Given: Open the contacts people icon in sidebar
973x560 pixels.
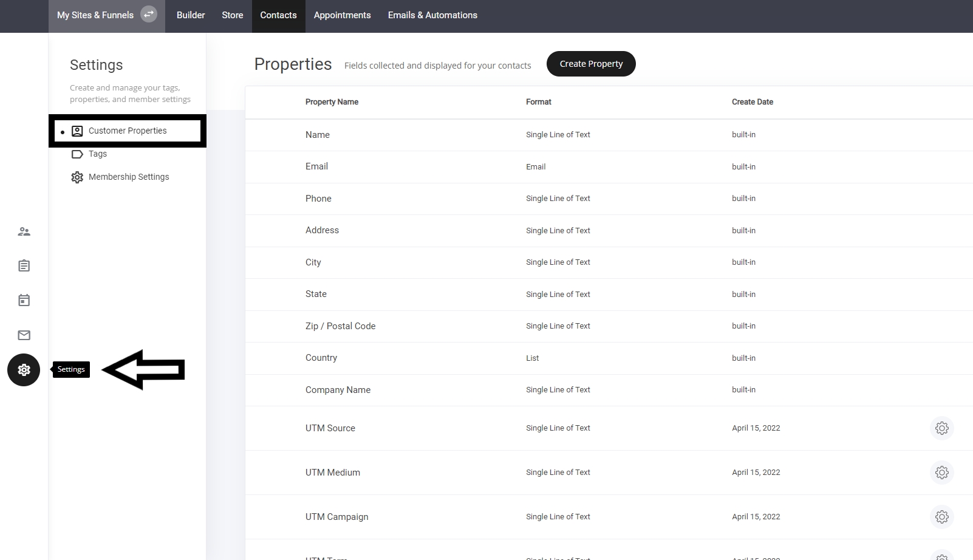Looking at the screenshot, I should click(24, 231).
